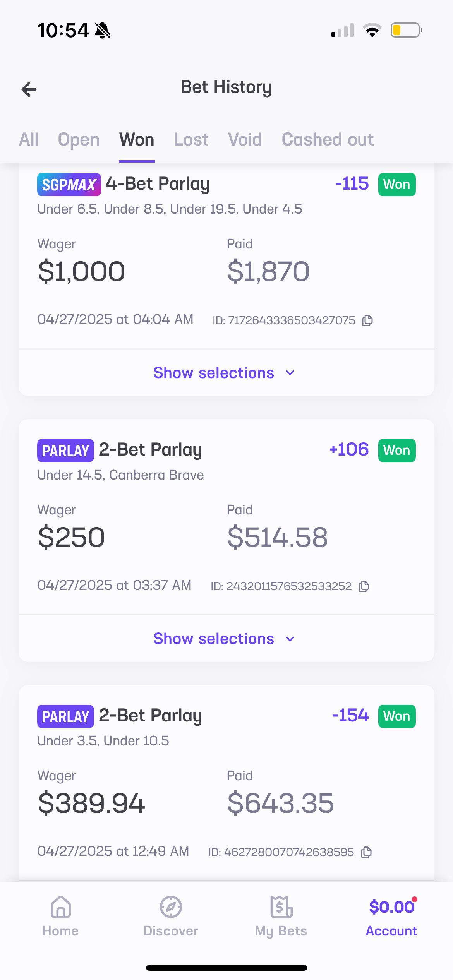This screenshot has width=453, height=980.
Task: Tap the PARLAY badge on the Canberra Brave bet
Action: (65, 451)
